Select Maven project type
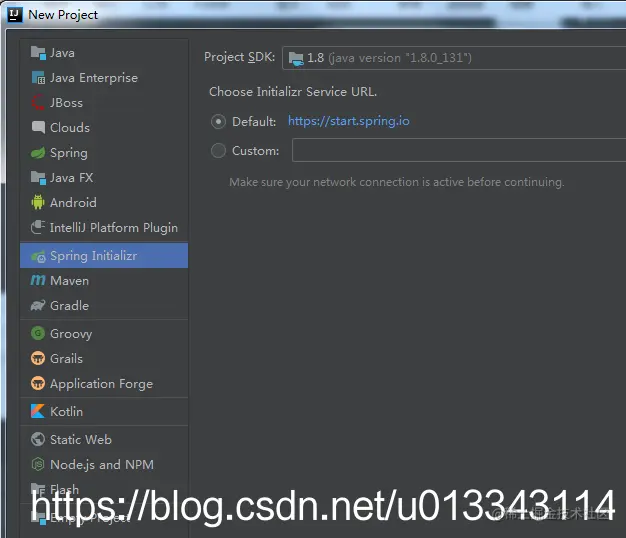This screenshot has width=626, height=538. (104, 281)
